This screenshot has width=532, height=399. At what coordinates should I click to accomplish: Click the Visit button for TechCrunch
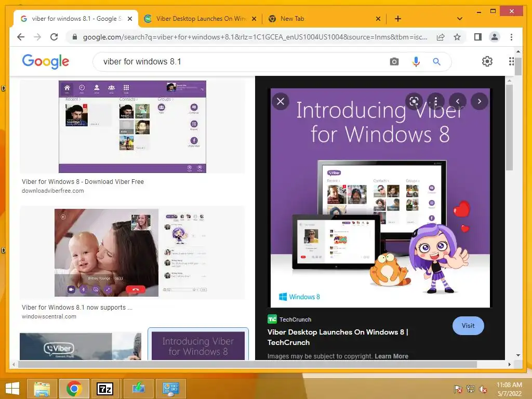pyautogui.click(x=468, y=326)
